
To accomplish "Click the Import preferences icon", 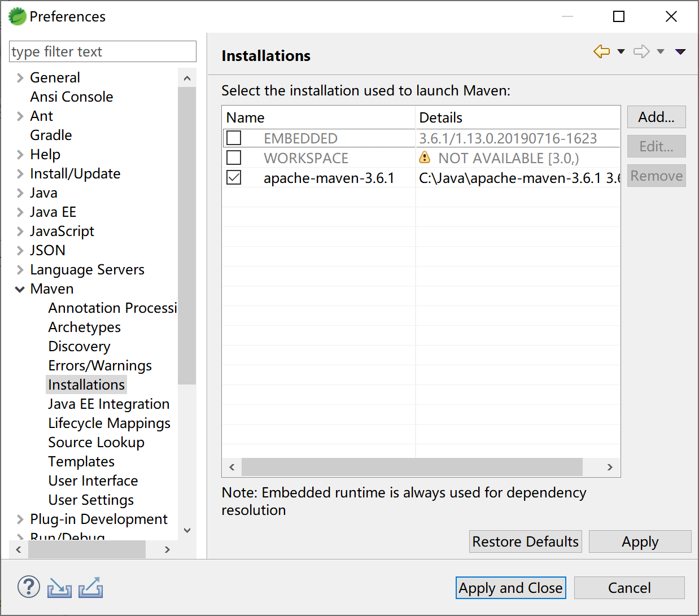I will click(59, 588).
